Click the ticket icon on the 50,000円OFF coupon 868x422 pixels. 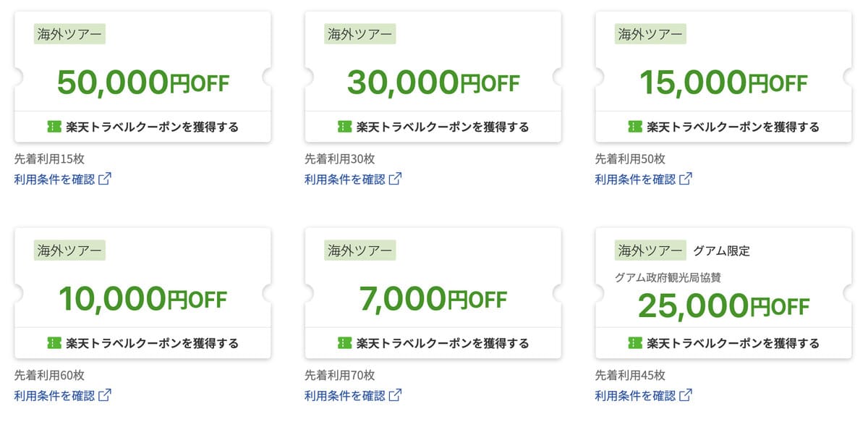click(x=53, y=125)
